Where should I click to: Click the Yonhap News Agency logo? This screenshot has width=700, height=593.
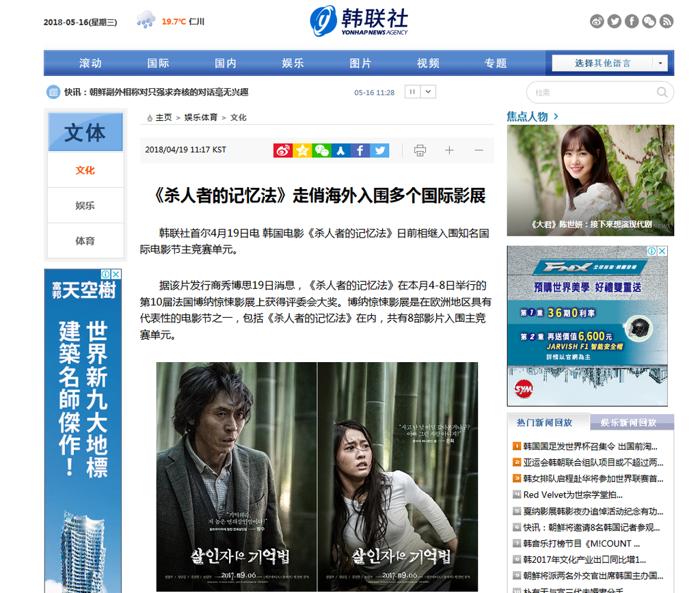tap(359, 21)
